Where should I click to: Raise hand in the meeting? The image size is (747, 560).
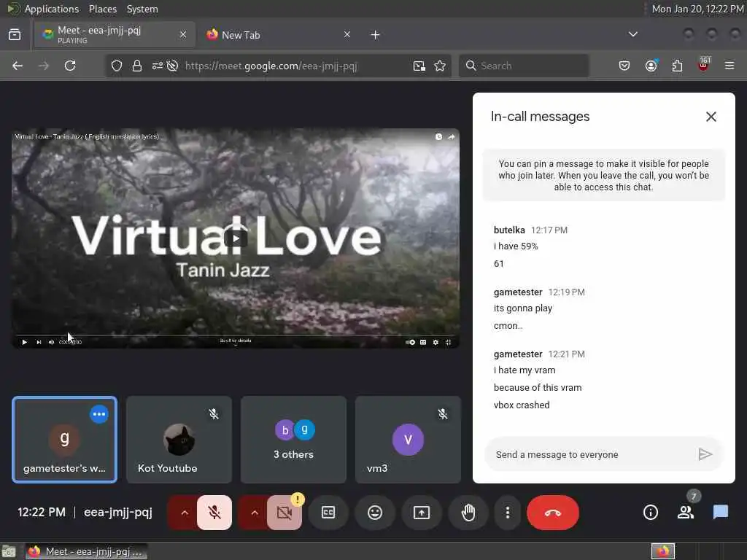pyautogui.click(x=468, y=513)
